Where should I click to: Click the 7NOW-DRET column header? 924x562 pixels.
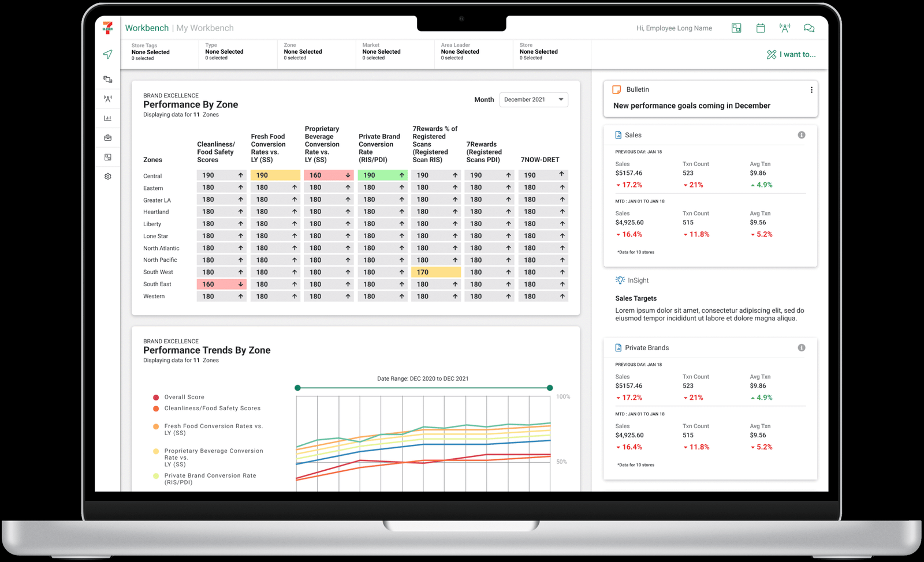coord(540,160)
